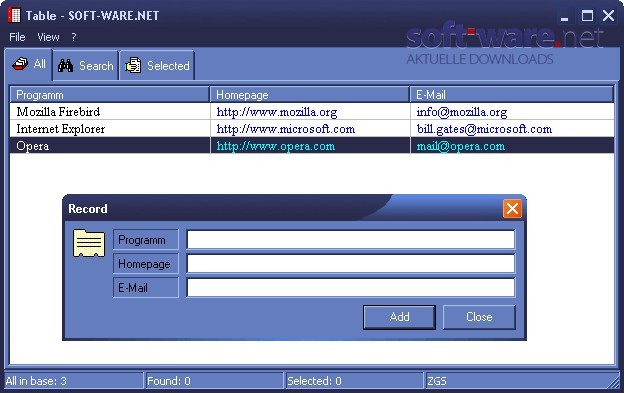Click the info@mozilla.org email

(462, 112)
